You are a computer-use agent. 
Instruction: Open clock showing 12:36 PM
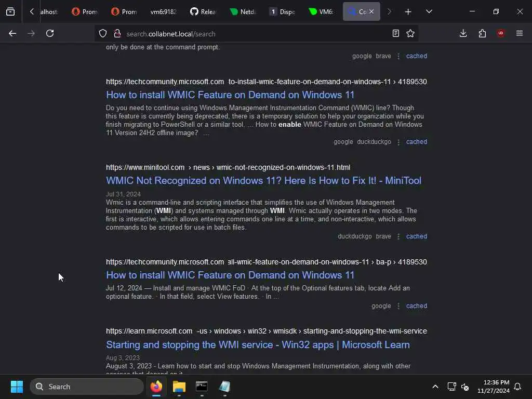(x=494, y=387)
